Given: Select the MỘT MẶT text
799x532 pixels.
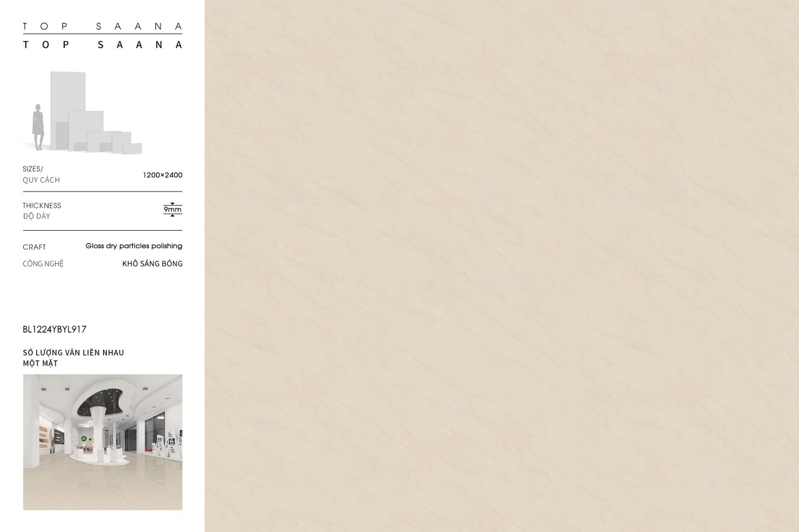Looking at the screenshot, I should (x=41, y=364).
